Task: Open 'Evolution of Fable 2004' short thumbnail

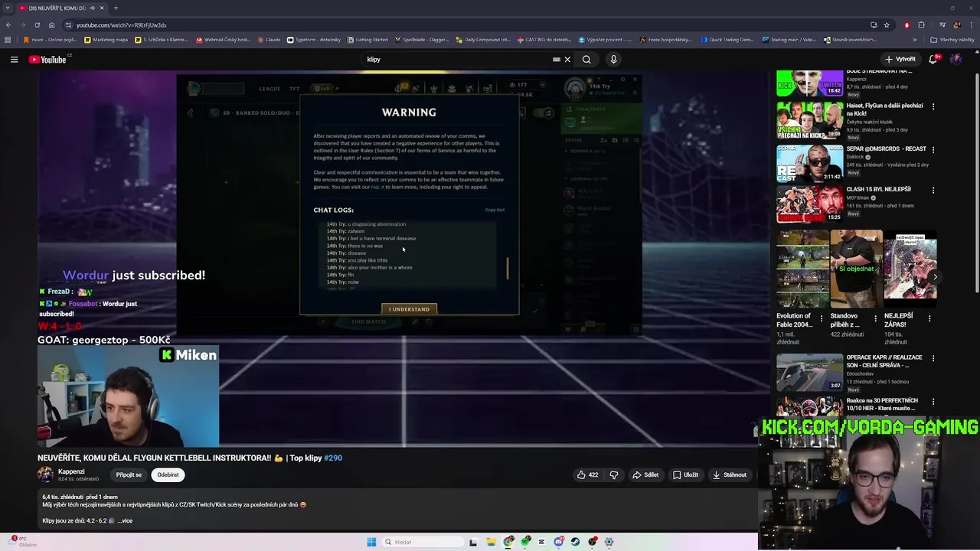Action: (x=802, y=268)
